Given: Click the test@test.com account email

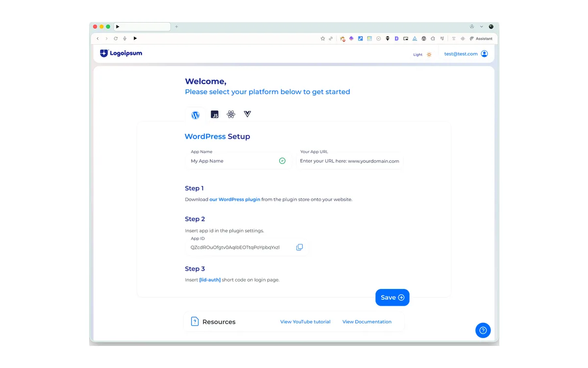Looking at the screenshot, I should [461, 54].
